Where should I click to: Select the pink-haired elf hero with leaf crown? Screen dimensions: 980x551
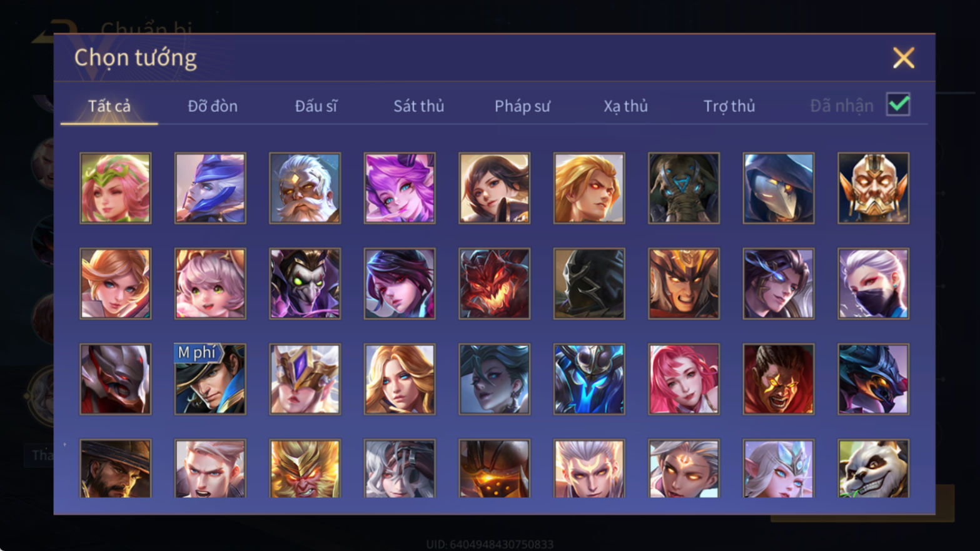[x=115, y=188]
